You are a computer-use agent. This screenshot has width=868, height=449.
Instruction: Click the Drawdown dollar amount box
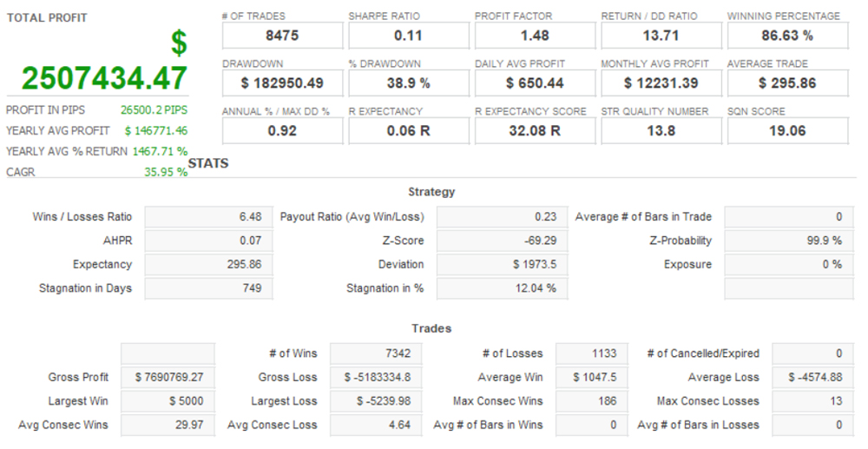(282, 83)
